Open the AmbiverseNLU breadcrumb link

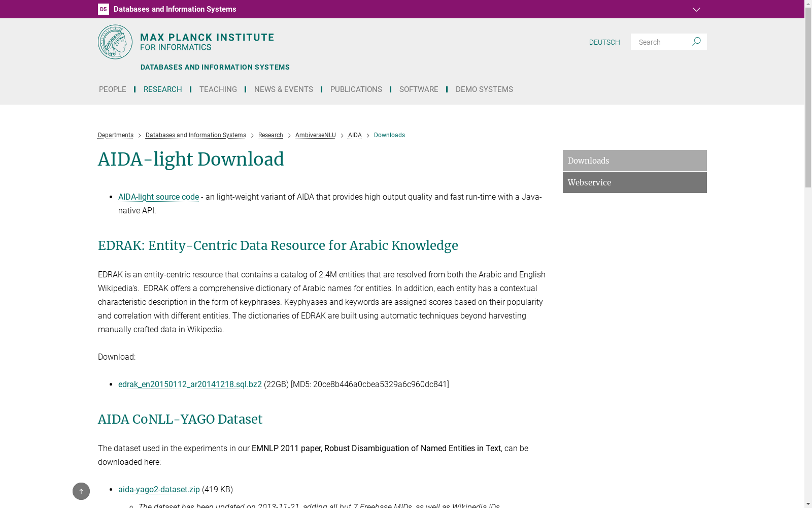click(x=316, y=135)
